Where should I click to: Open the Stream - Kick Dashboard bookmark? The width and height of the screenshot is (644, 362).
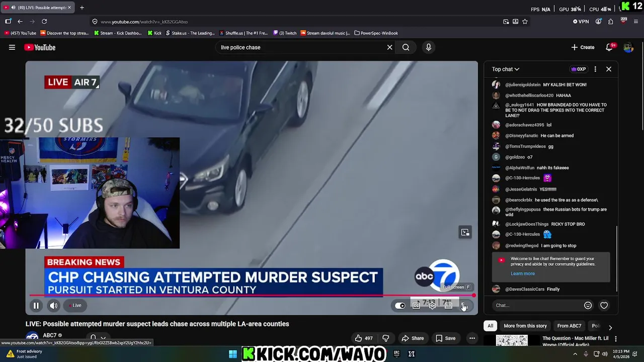click(118, 33)
